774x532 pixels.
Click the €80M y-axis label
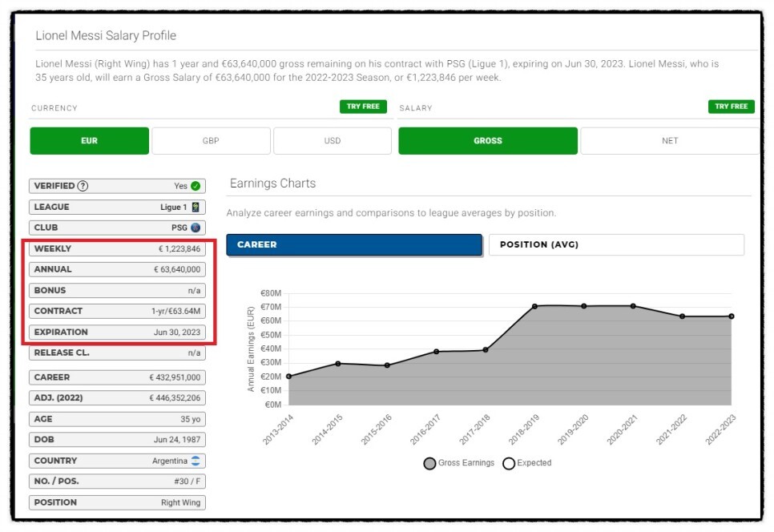[271, 293]
